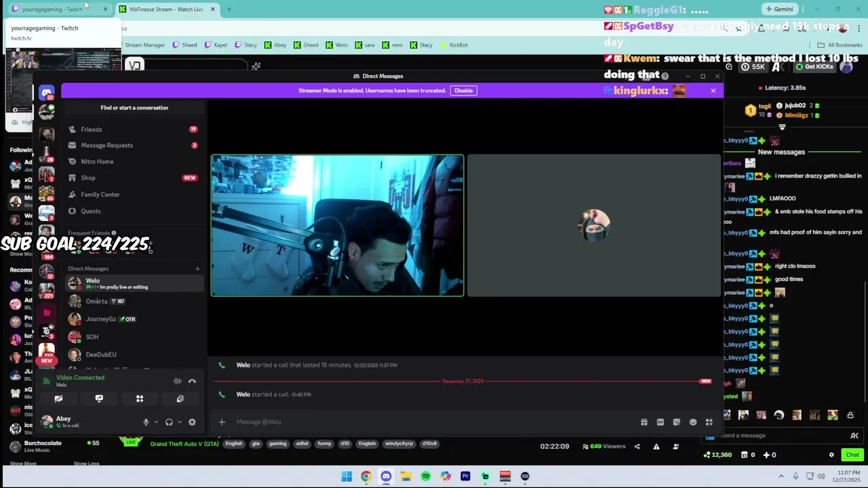The width and height of the screenshot is (868, 488).
Task: Open Quests in Discord sidebar
Action: [x=133, y=211]
